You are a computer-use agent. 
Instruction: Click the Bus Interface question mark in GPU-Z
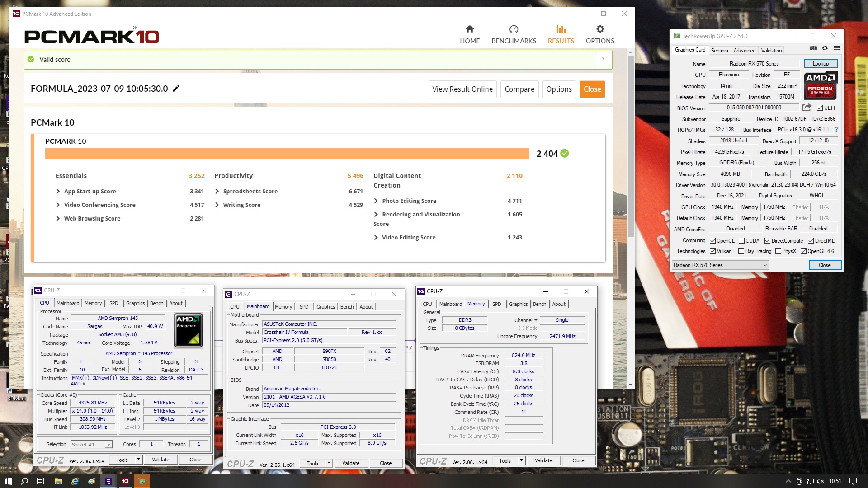(836, 130)
